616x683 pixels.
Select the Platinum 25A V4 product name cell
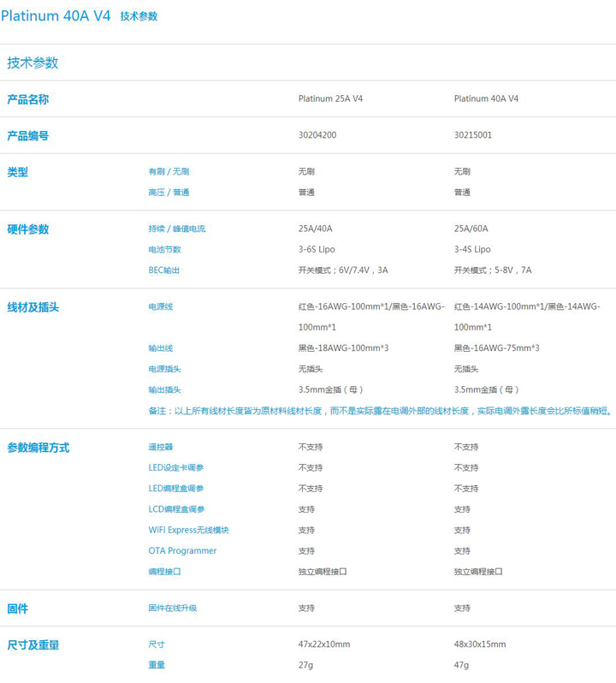point(330,99)
